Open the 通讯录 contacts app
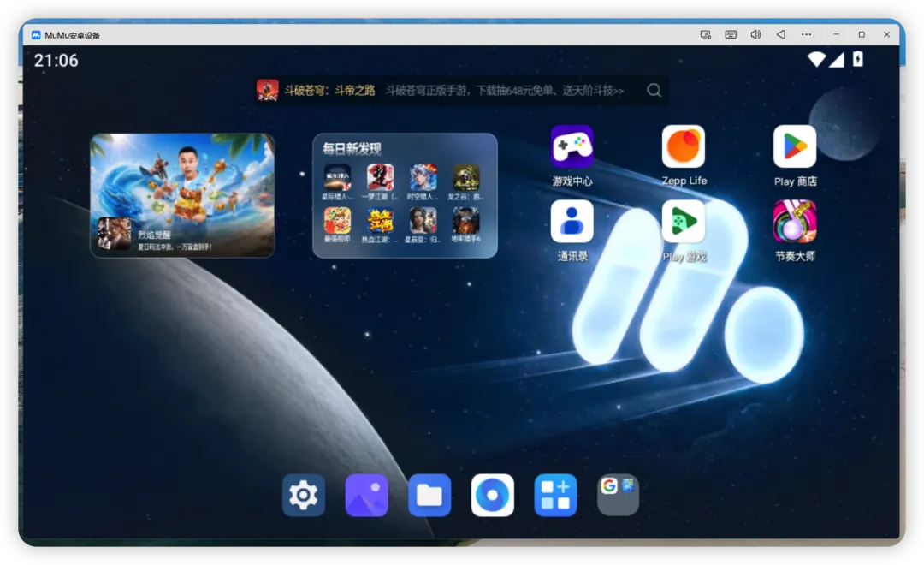This screenshot has height=565, width=924. point(572,222)
